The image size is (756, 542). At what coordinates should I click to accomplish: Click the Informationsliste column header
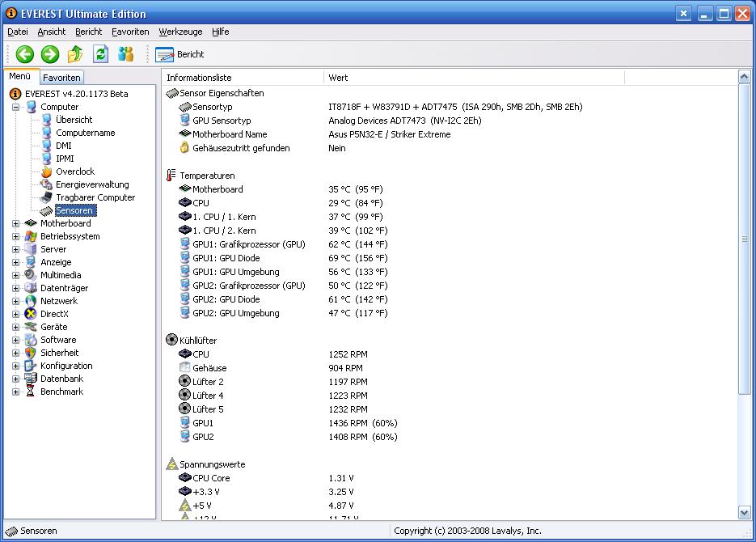pos(243,78)
